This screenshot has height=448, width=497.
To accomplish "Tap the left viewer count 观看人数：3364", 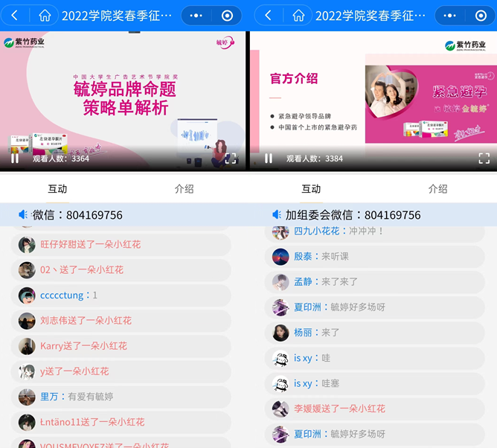I will 61,159.
